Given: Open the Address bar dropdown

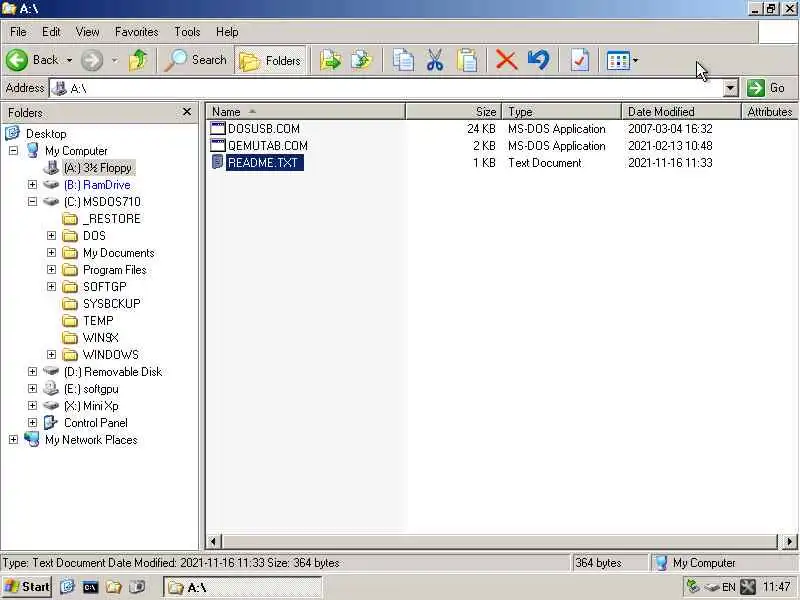Looking at the screenshot, I should point(731,88).
